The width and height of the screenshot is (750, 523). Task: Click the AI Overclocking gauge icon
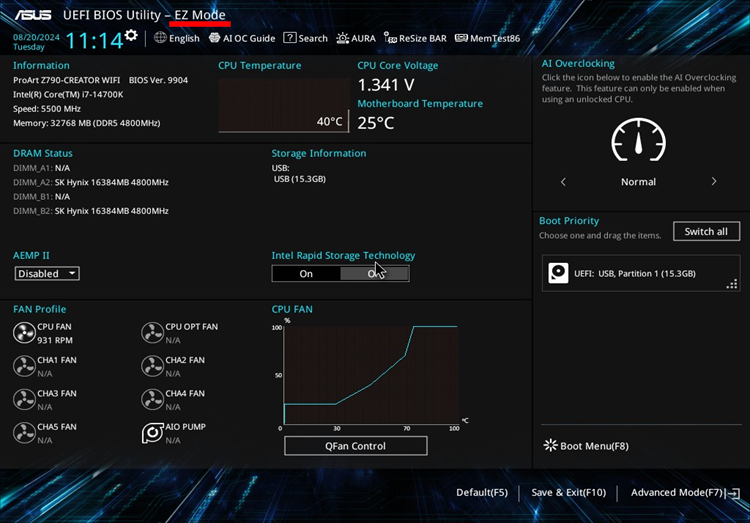[x=638, y=140]
